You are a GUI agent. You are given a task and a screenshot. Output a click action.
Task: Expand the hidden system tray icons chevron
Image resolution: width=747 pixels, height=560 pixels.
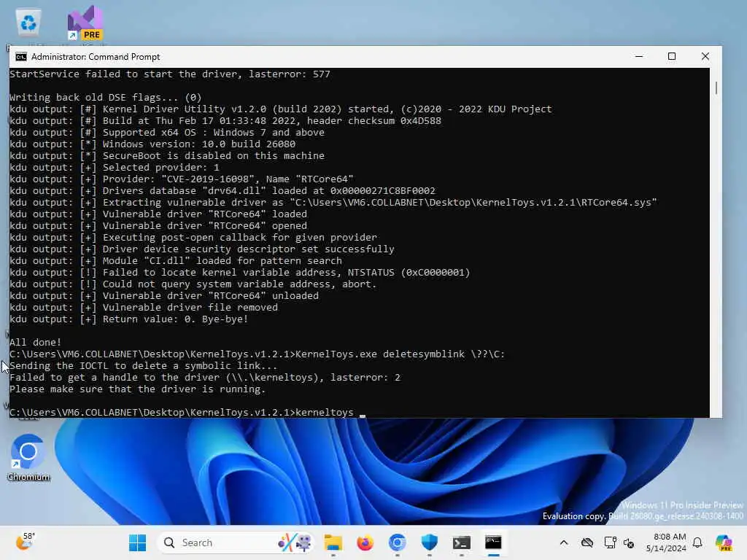coord(564,542)
